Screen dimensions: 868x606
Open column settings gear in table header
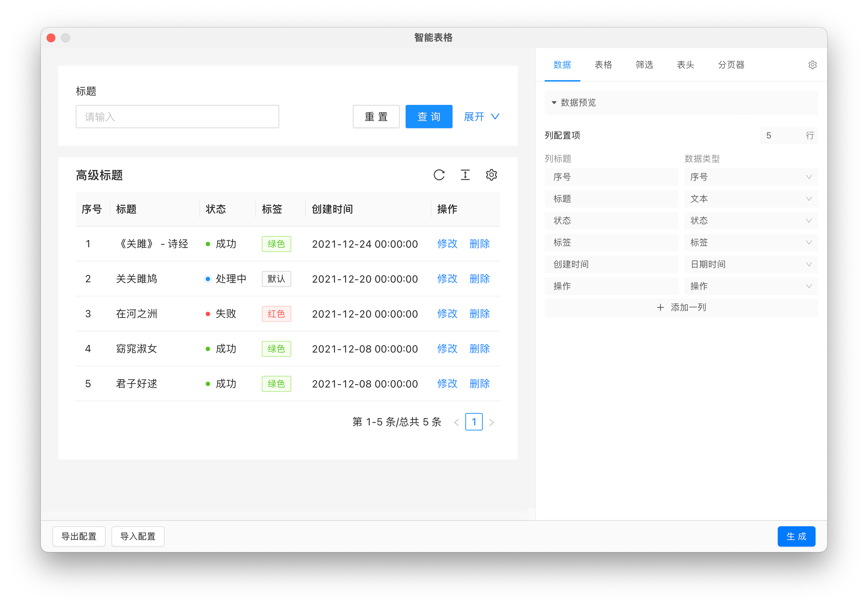[491, 175]
